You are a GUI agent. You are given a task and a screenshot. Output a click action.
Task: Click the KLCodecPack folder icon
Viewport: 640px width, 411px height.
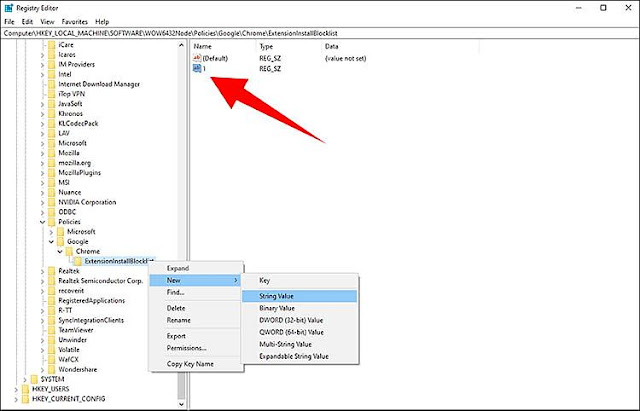coord(51,123)
